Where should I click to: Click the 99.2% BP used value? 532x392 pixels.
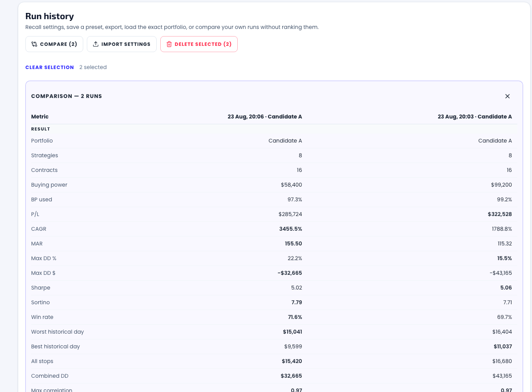(504, 200)
